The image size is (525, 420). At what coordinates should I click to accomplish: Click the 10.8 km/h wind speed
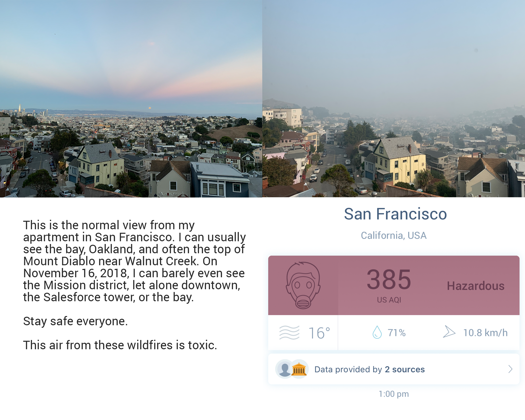coord(485,333)
